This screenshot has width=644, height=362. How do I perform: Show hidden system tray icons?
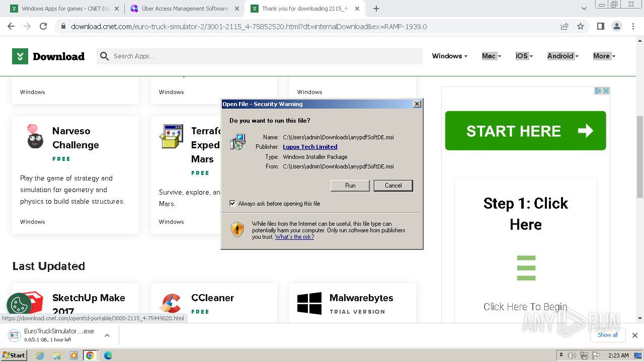pyautogui.click(x=561, y=355)
